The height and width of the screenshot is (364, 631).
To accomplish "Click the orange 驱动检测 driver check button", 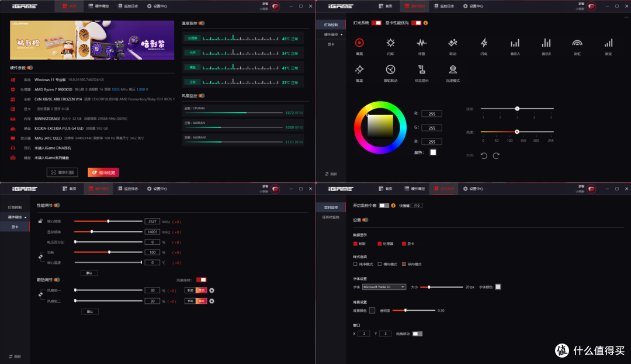I will coord(103,172).
